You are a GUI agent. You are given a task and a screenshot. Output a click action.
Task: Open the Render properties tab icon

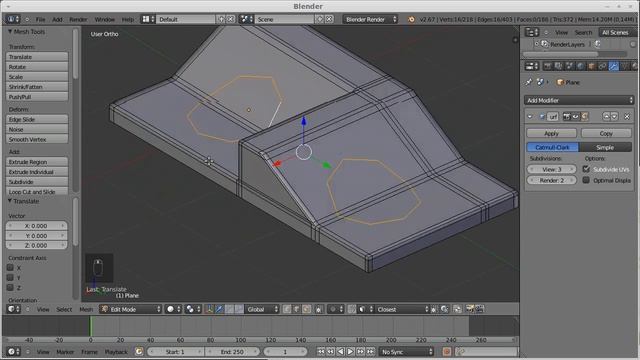tap(548, 66)
